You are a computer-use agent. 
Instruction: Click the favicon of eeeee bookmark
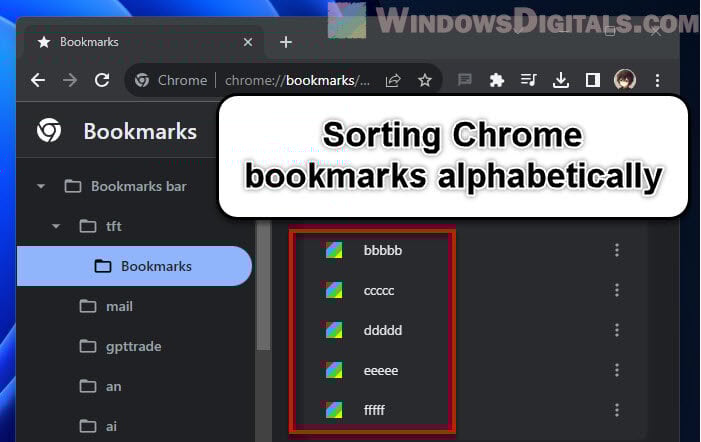pos(334,370)
